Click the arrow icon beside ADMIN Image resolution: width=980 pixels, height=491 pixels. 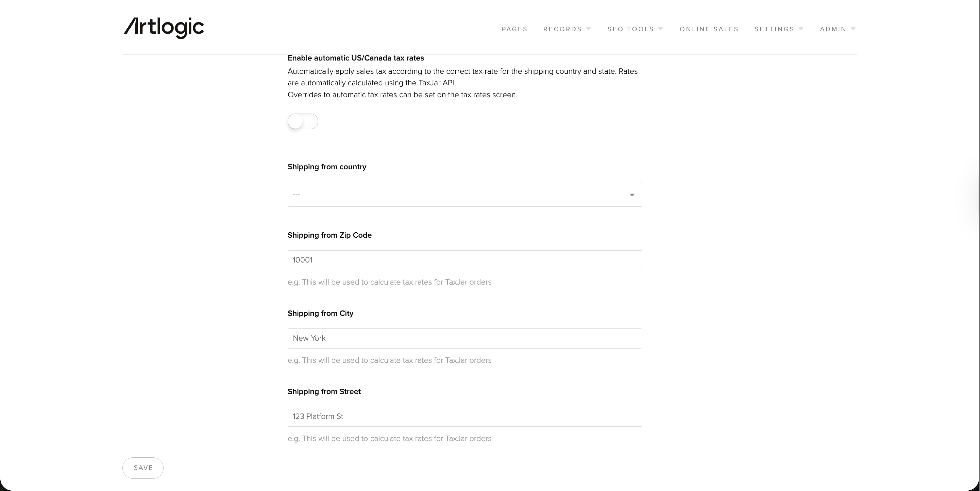tap(853, 29)
